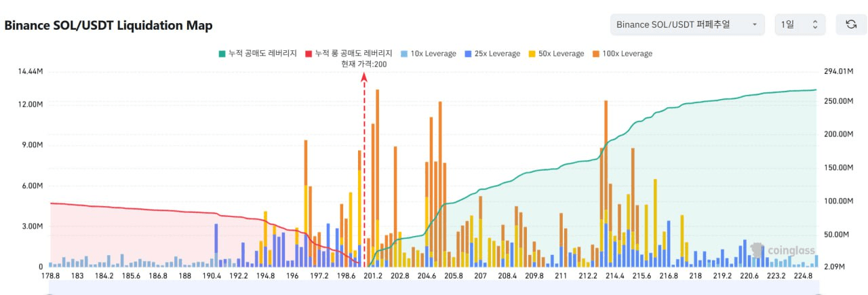Toggle the 50x Leverage legend series
Viewport: 868px width, 295px height.
click(x=556, y=54)
